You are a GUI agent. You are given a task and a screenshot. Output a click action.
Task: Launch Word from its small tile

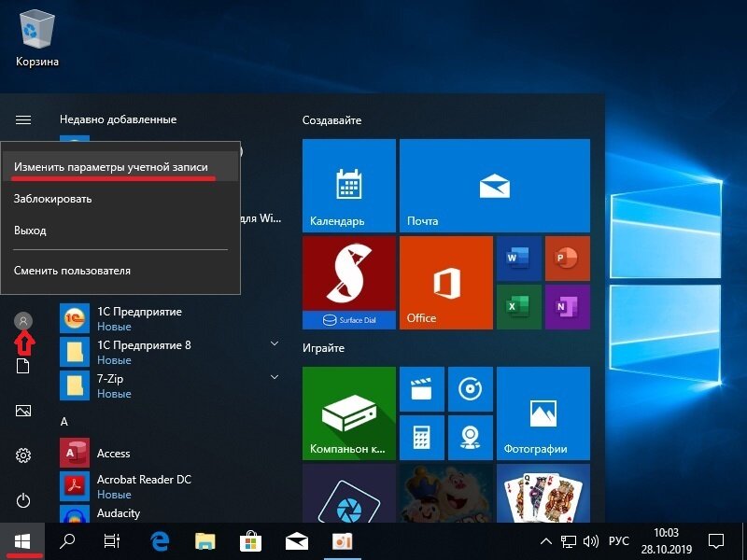tap(519, 259)
